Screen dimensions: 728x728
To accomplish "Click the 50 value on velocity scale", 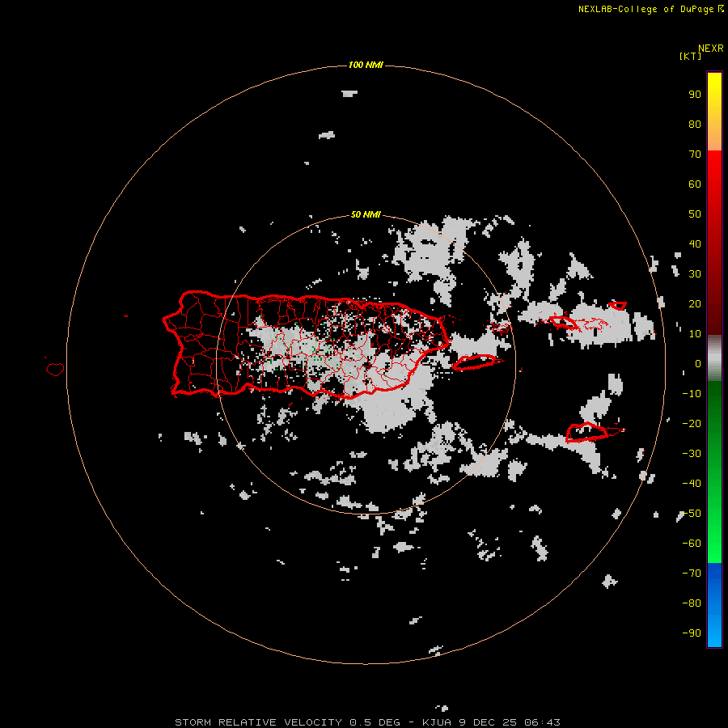I will [x=695, y=214].
